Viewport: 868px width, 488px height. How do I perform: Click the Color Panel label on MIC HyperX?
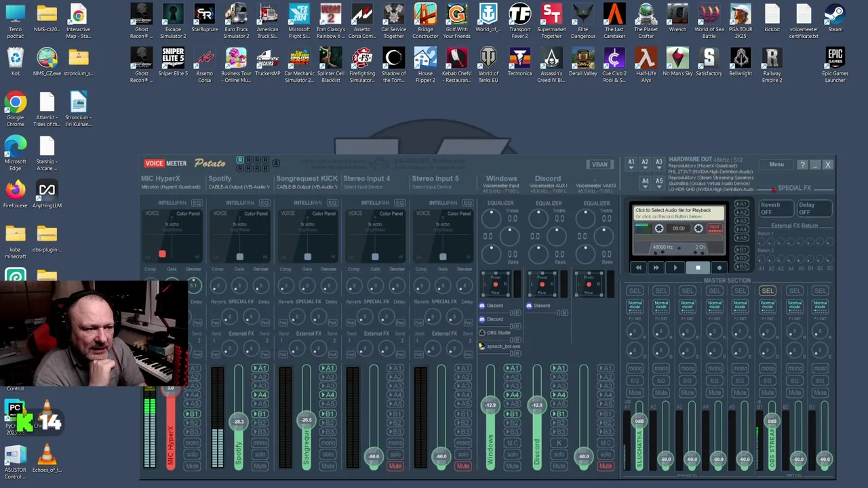coord(188,214)
